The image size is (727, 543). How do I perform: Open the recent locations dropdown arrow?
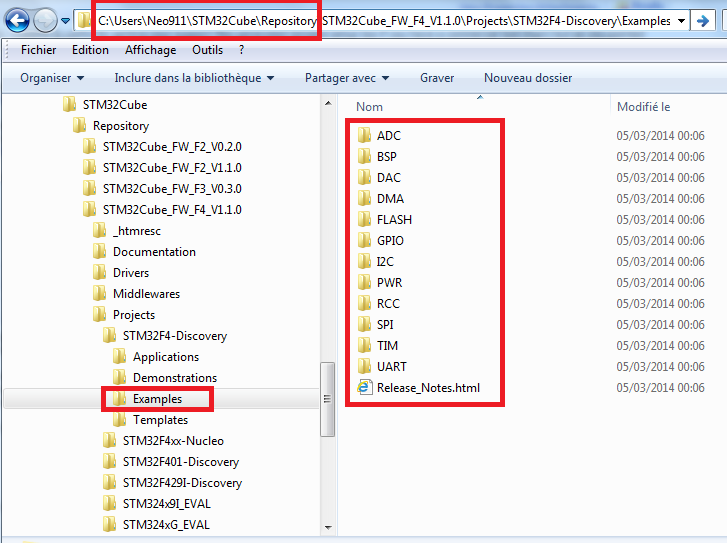pyautogui.click(x=65, y=21)
